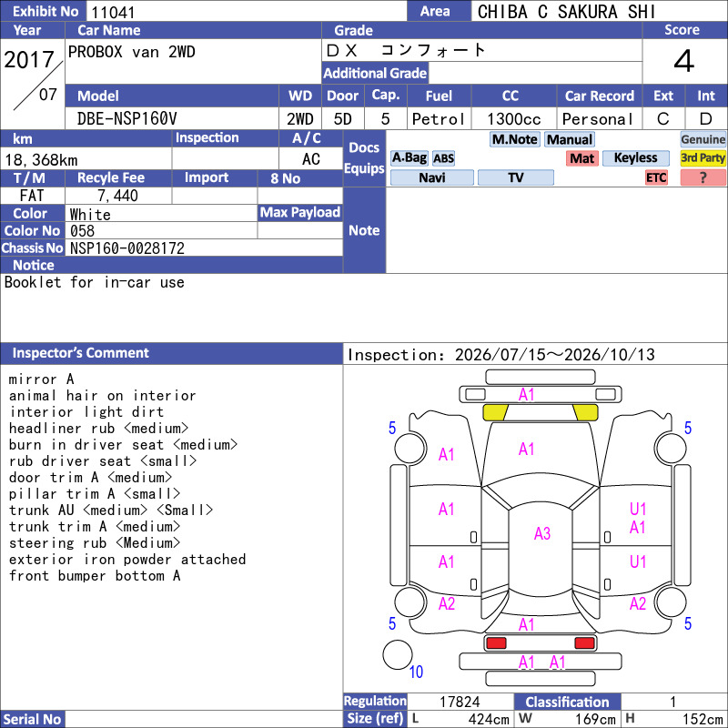Click comment 'burn in driver seat <medium>'
This screenshot has height=728, width=728.
click(x=123, y=445)
